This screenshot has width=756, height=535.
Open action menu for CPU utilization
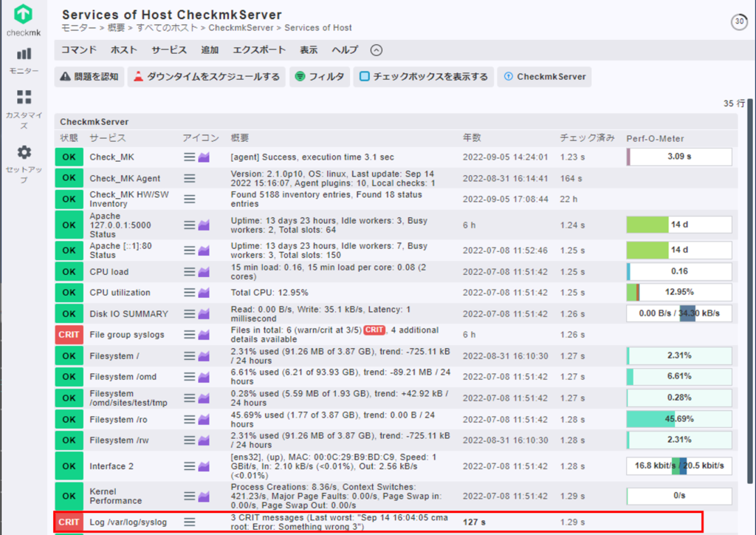click(x=190, y=293)
